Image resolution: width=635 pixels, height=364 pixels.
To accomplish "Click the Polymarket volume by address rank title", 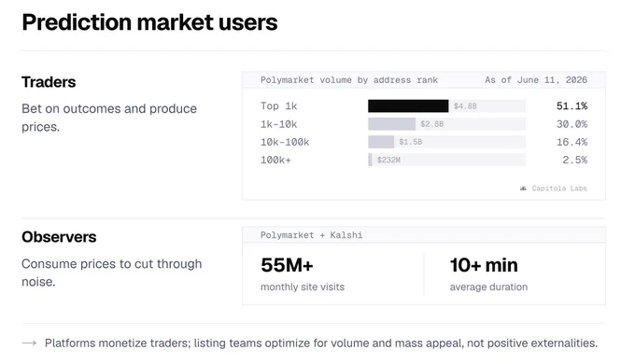I will coord(349,80).
